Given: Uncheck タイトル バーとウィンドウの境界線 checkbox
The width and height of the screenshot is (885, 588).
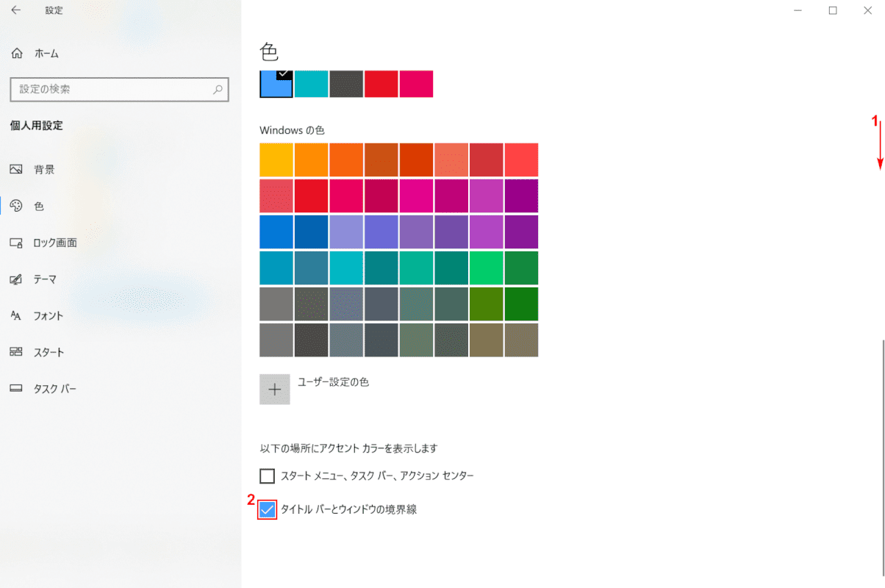Looking at the screenshot, I should tap(268, 509).
